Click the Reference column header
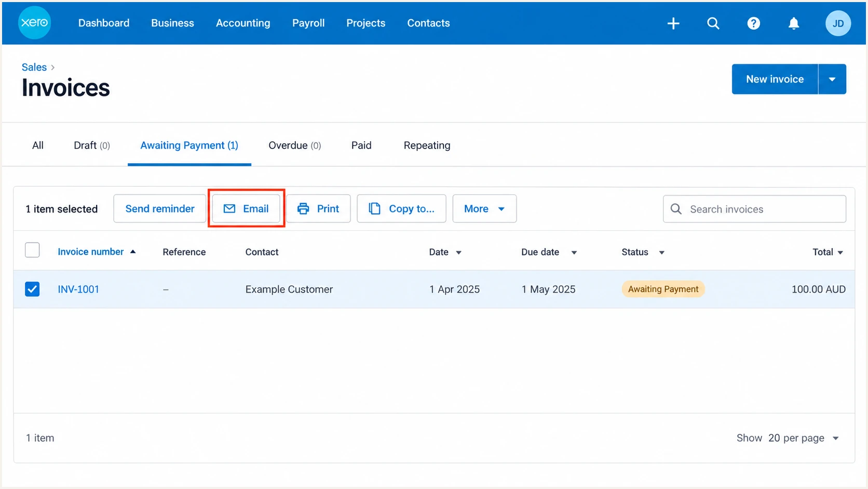The width and height of the screenshot is (868, 489). click(184, 252)
